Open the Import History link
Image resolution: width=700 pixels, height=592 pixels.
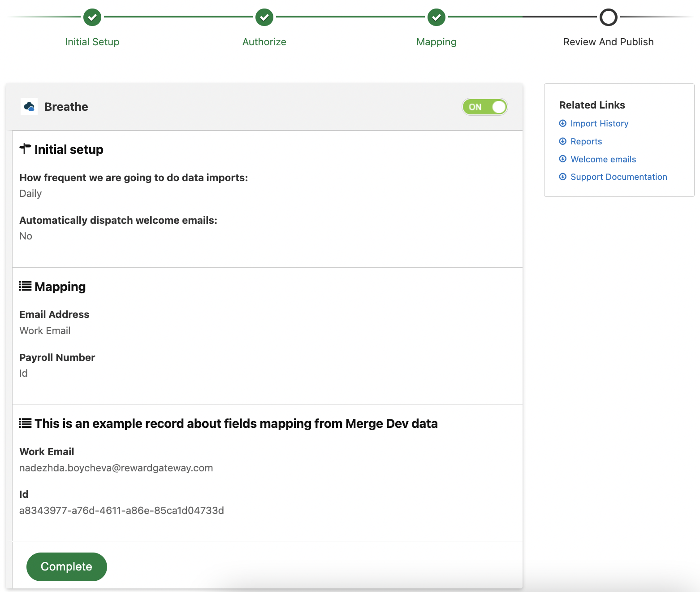(599, 123)
